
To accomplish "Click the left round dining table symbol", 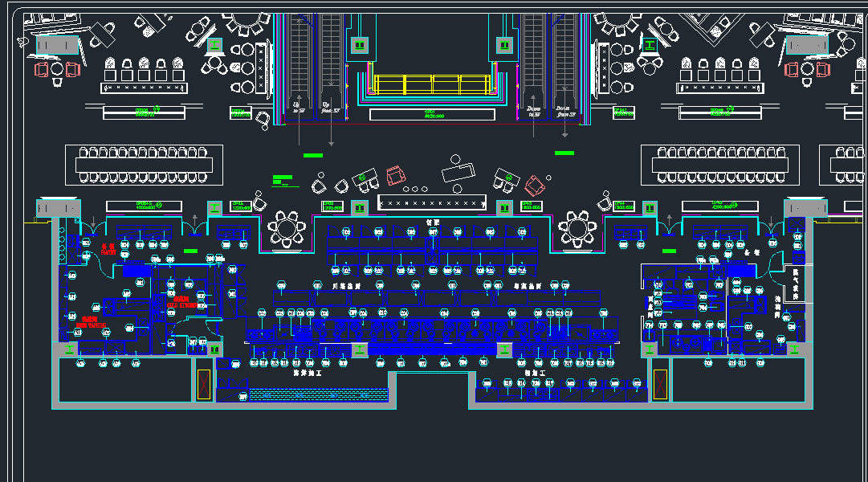I will click(287, 227).
